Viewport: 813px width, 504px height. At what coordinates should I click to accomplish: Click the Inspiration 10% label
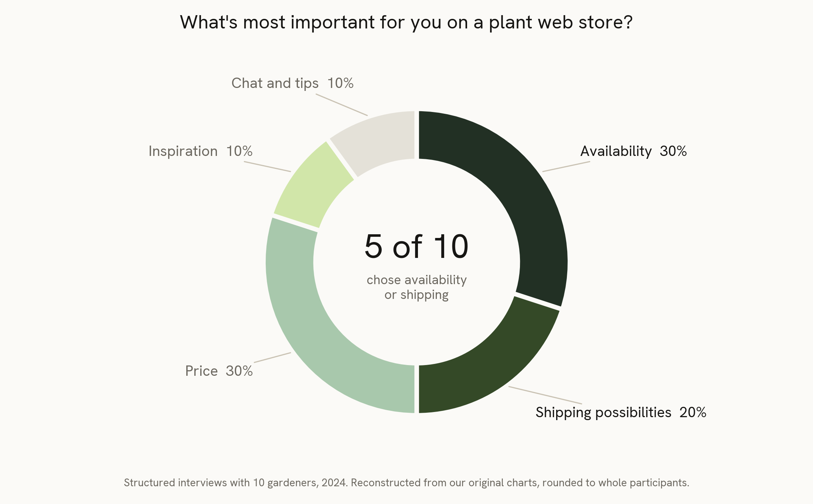(201, 151)
